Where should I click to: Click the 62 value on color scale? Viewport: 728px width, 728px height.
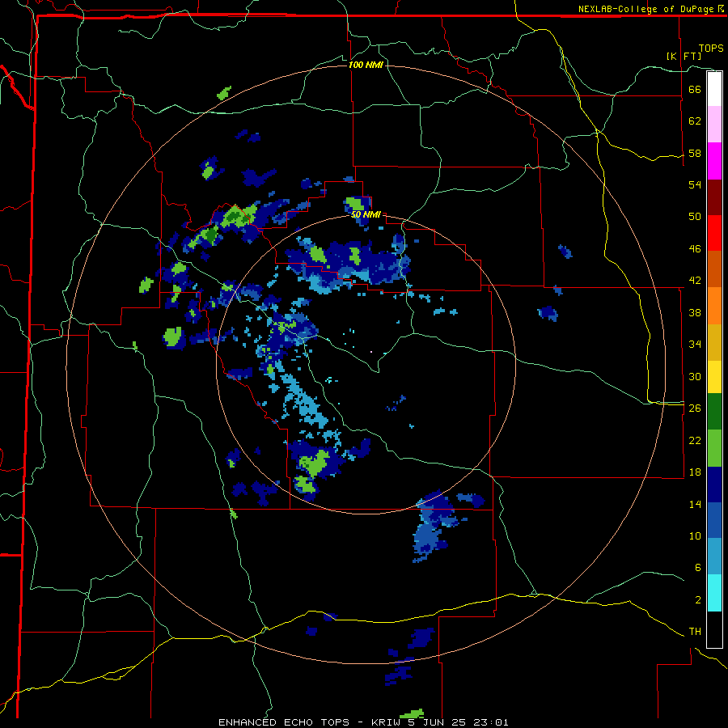tap(695, 121)
